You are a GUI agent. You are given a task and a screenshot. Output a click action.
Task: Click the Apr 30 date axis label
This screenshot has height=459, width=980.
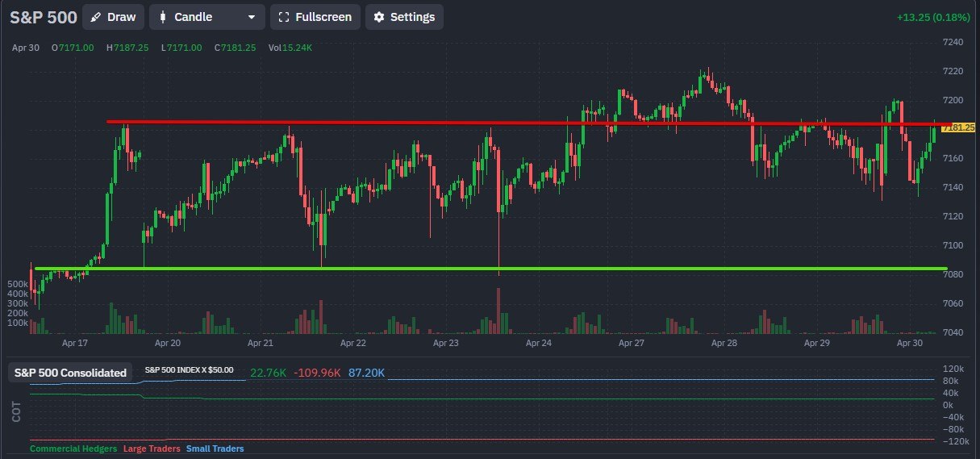[x=910, y=343]
